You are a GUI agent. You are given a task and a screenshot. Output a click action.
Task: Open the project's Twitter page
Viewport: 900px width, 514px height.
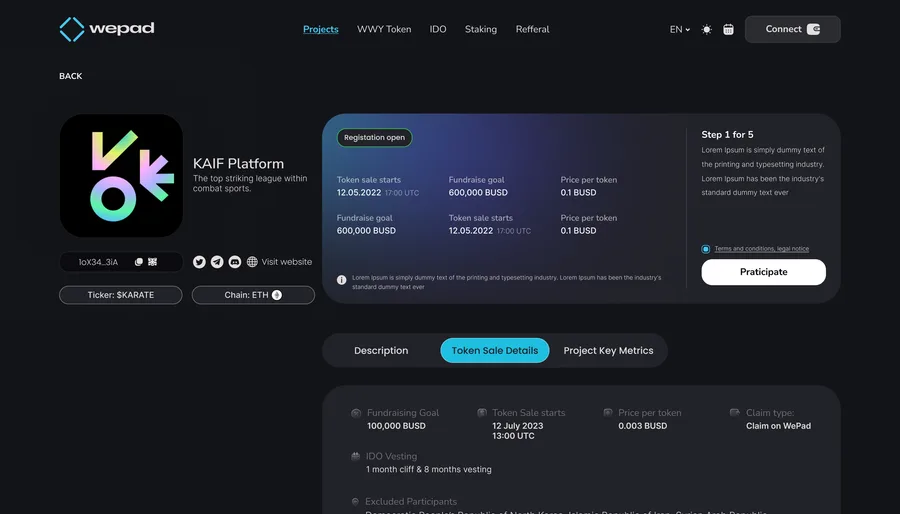coord(199,262)
